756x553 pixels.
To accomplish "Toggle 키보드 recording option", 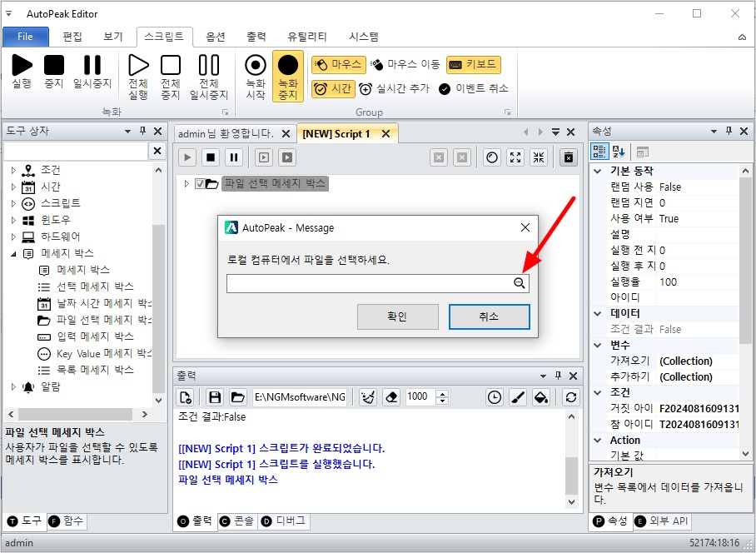I will coord(474,65).
